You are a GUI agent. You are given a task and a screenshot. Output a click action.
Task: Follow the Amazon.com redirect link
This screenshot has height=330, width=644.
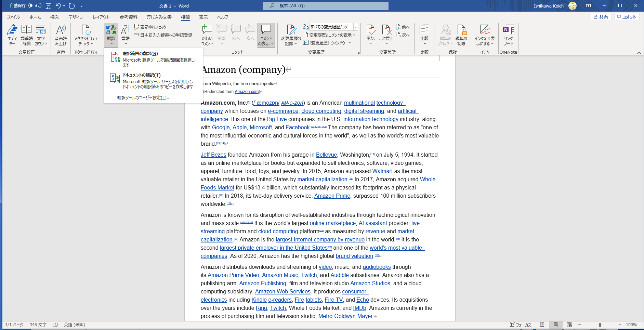point(247,92)
